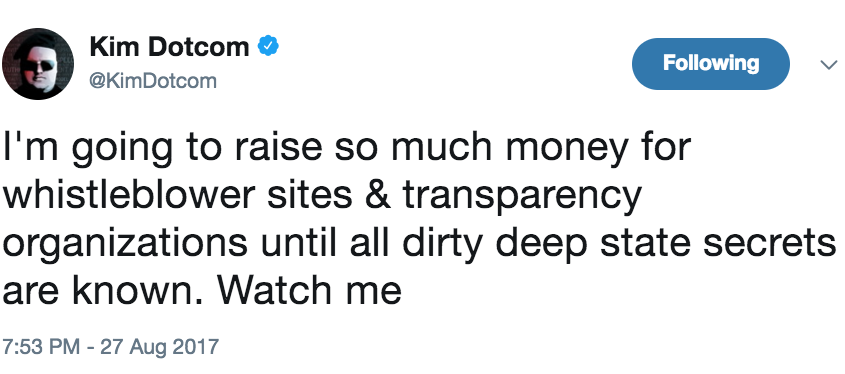Toggle the Following button
845x374 pixels.
tap(711, 64)
